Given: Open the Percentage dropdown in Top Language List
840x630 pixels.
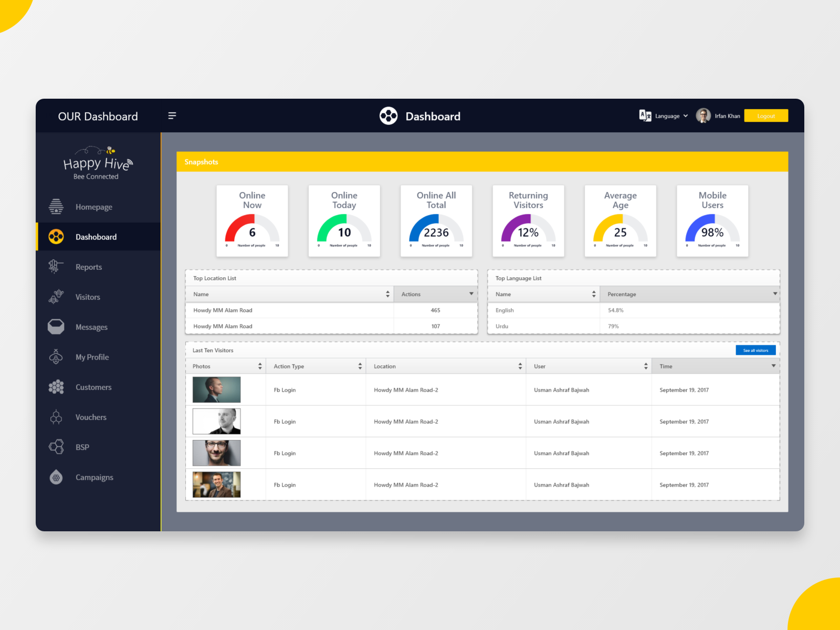Looking at the screenshot, I should point(775,294).
